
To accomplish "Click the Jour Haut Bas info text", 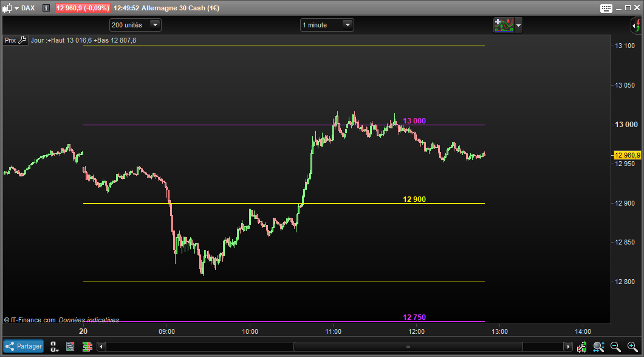I will tap(83, 40).
